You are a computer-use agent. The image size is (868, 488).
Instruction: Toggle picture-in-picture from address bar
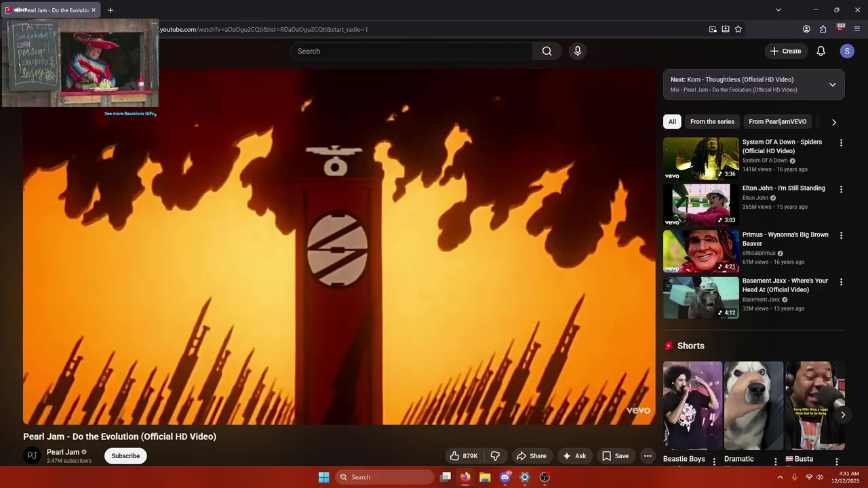tap(713, 29)
